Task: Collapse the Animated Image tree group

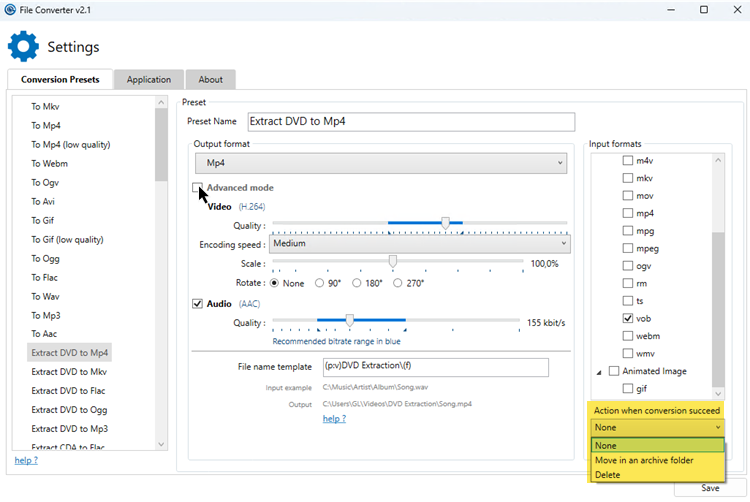Action: 599,371
